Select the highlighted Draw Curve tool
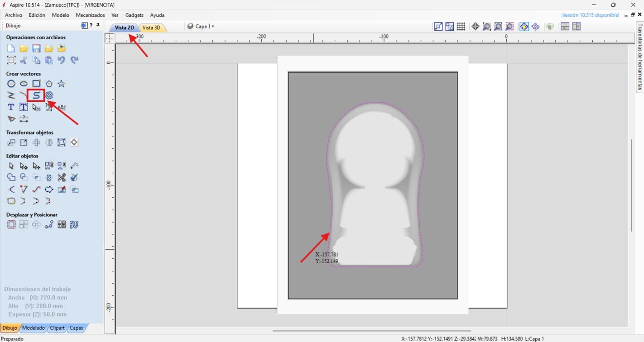The image size is (644, 342). [x=36, y=95]
